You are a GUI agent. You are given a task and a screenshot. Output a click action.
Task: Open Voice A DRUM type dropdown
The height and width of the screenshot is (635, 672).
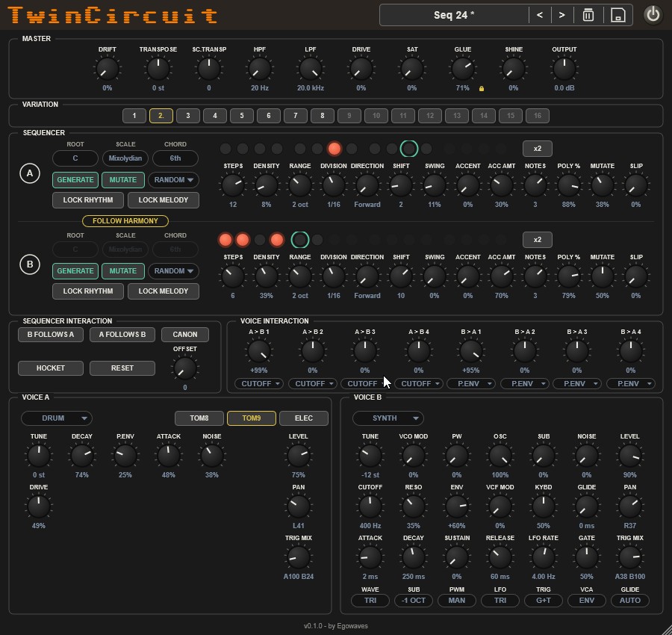tap(57, 418)
